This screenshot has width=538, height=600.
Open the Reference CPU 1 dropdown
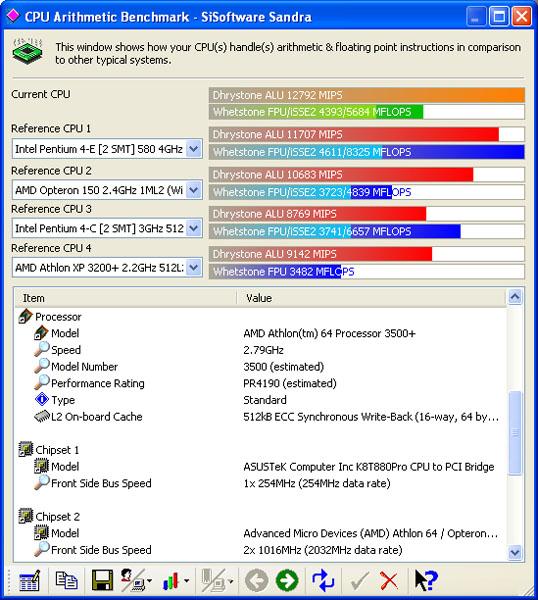coord(194,148)
